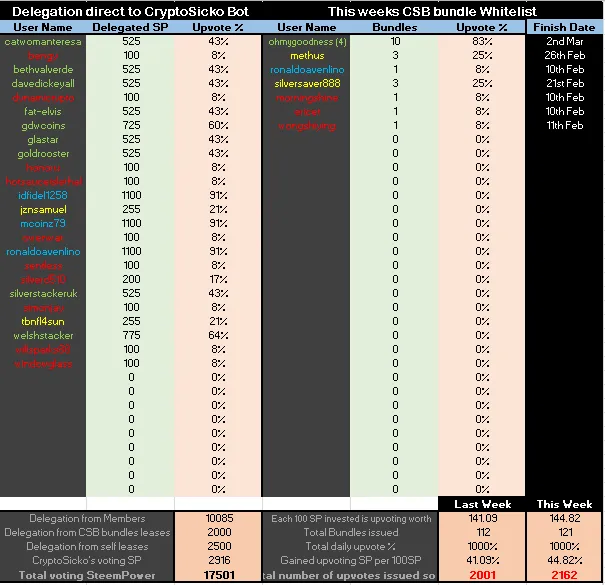Click the 725 delegated SP for gdwcoins

click(x=131, y=125)
